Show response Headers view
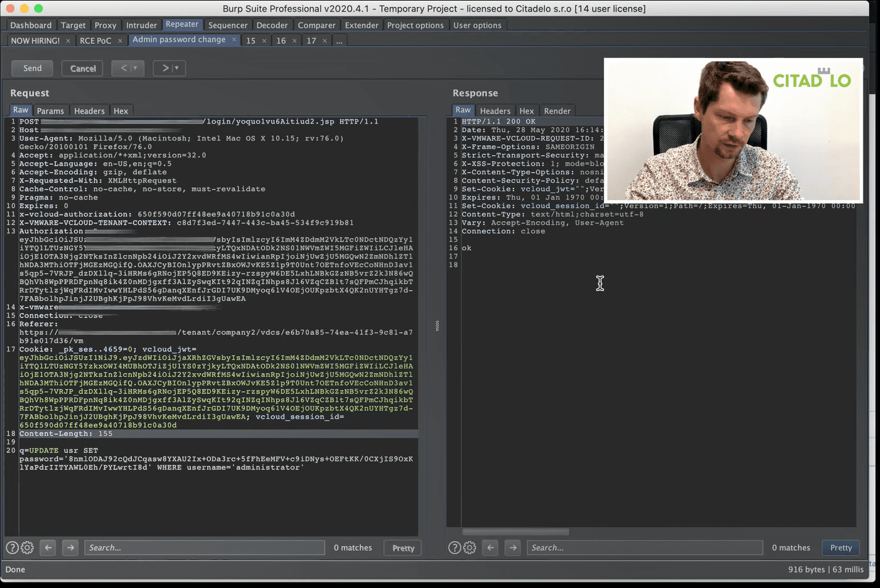Image resolution: width=880 pixels, height=588 pixels. 495,111
